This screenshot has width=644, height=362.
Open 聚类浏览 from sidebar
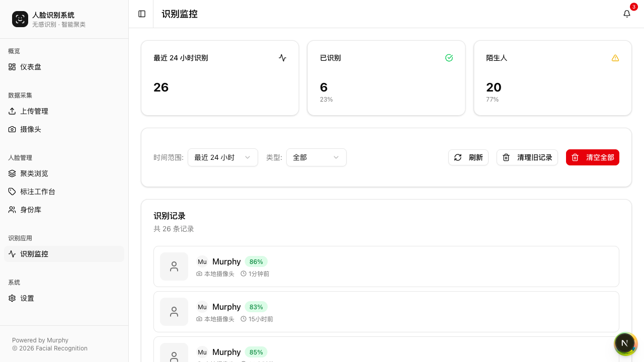click(34, 173)
